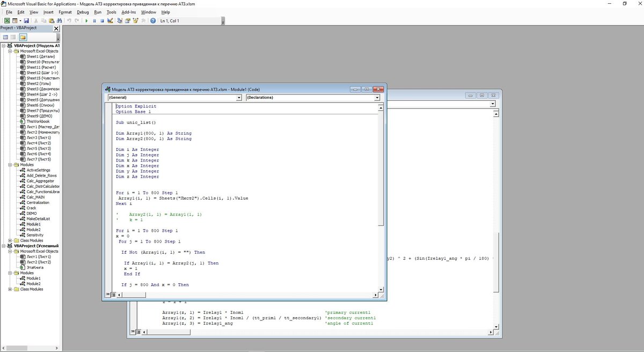The height and width of the screenshot is (352, 644).
Task: Collapse Modules folder containing ActiveSettings
Action: (x=10, y=165)
